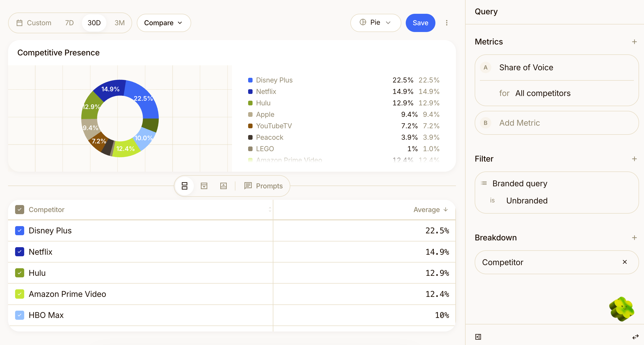Screen dimensions: 644x345
Task: Change the Unbranded filter value
Action: point(527,201)
